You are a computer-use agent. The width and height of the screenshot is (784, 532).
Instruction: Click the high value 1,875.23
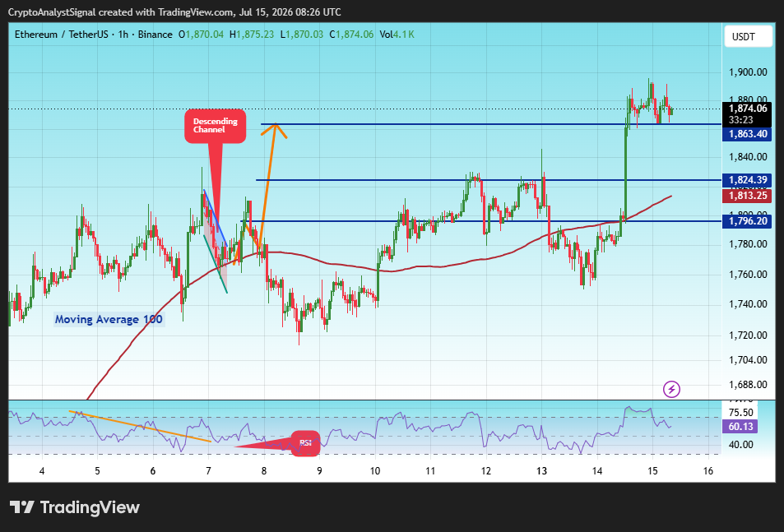(255, 35)
